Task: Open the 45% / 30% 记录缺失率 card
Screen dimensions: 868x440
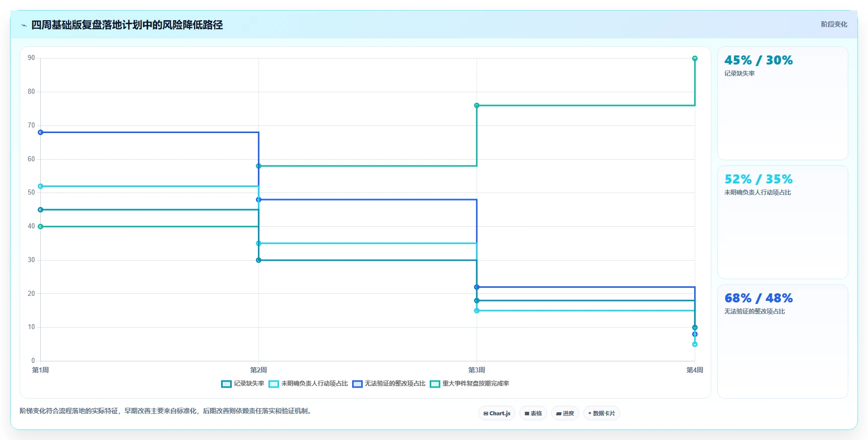Action: [782, 103]
